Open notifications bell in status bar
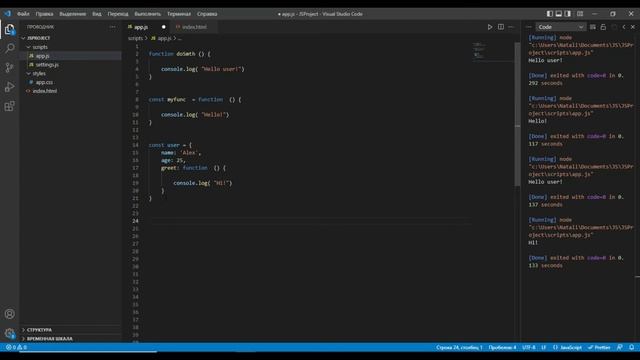Image resolution: width=640 pixels, height=360 pixels. pos(631,347)
